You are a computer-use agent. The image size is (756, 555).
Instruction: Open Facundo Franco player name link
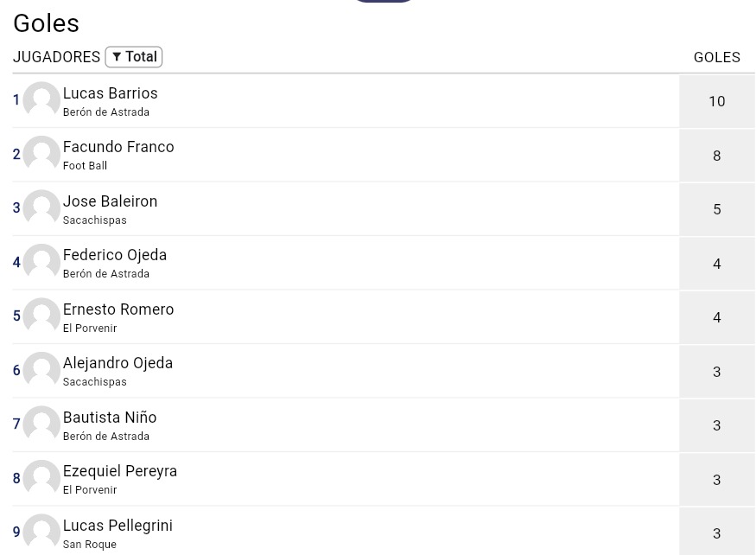[x=118, y=147]
